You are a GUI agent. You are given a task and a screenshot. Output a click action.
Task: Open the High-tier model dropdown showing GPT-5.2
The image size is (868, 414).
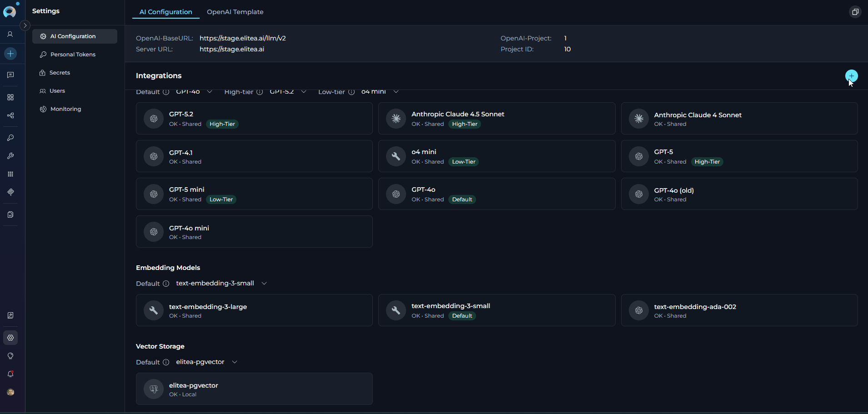click(x=288, y=92)
